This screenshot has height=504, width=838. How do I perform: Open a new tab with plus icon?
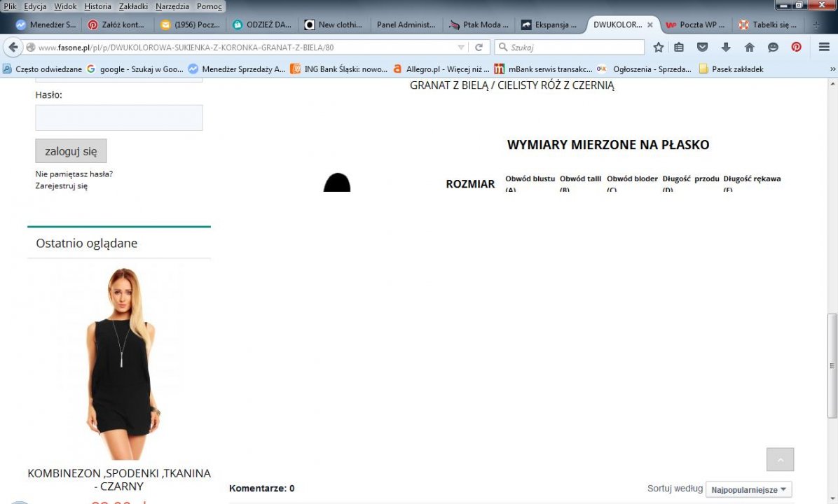[816, 24]
